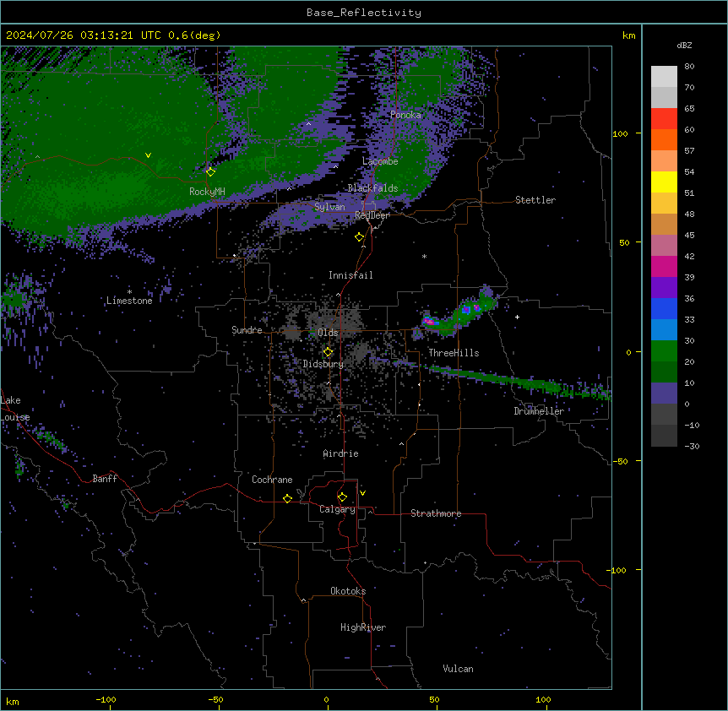Click the km unit label on the bottom axis
The image size is (728, 711).
coord(13,702)
